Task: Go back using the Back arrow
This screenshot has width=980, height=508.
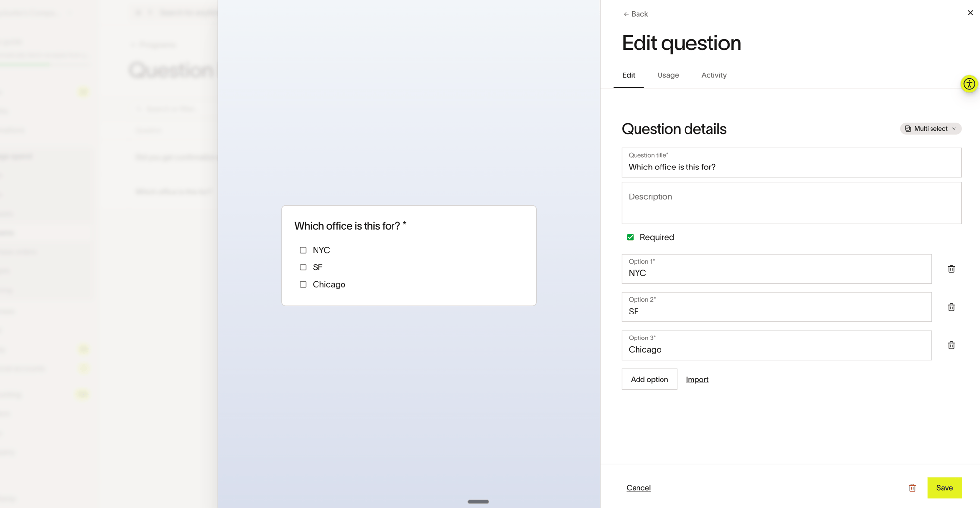Action: tap(636, 14)
